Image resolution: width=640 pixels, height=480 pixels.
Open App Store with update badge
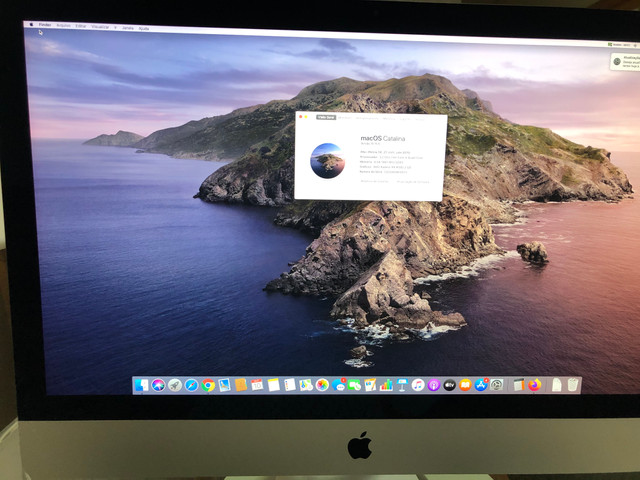point(481,384)
